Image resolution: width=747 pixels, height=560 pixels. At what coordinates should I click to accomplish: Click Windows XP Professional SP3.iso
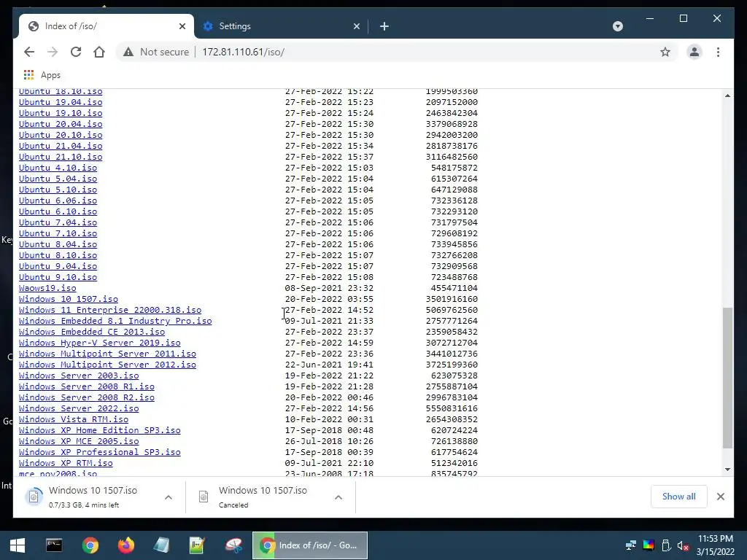99,452
